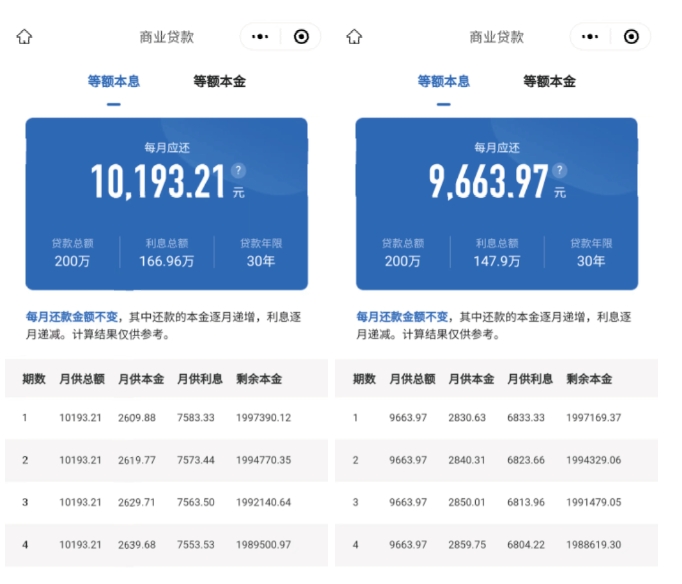682x584 pixels.
Task: Click 月供总额 column header in left table
Action: tap(82, 379)
